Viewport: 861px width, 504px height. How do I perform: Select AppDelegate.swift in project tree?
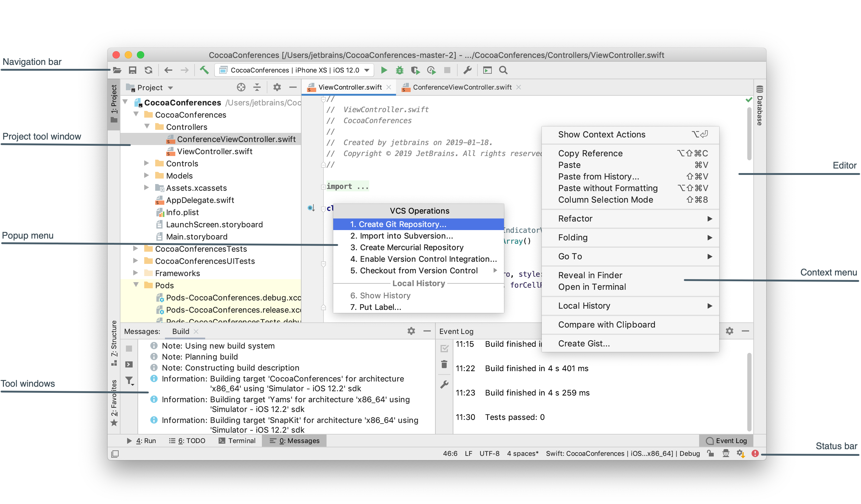200,200
